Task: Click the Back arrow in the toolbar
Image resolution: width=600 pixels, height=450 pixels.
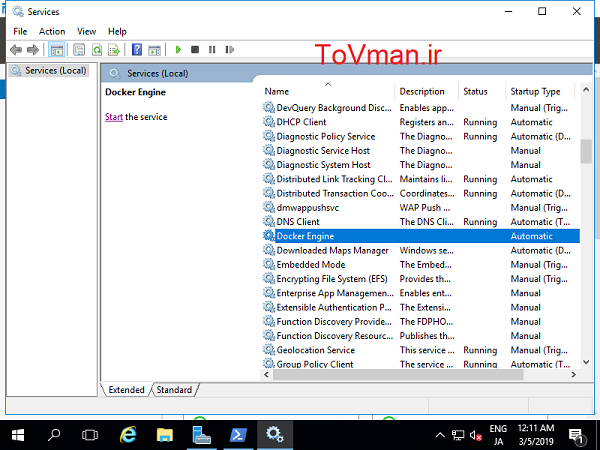Action: coord(16,50)
